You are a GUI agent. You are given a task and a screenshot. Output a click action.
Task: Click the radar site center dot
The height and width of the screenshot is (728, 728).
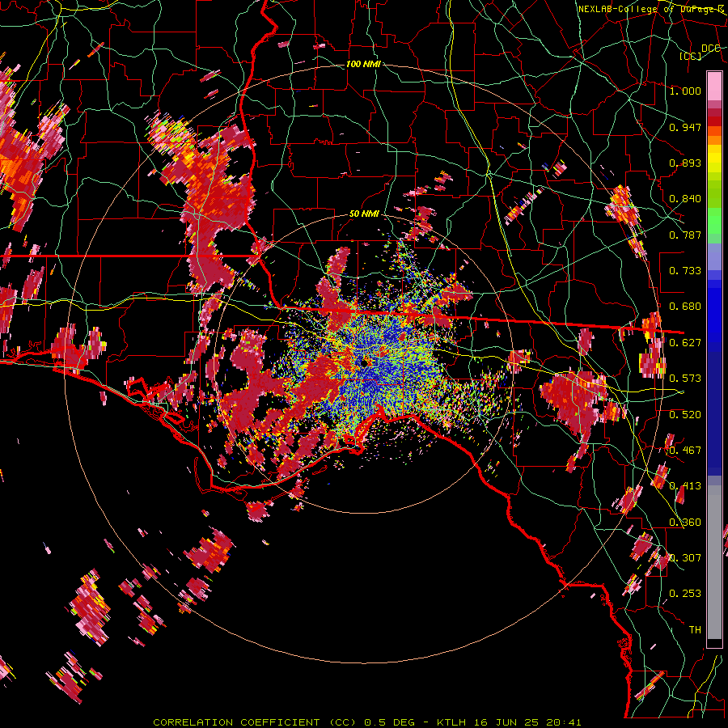[x=365, y=362]
